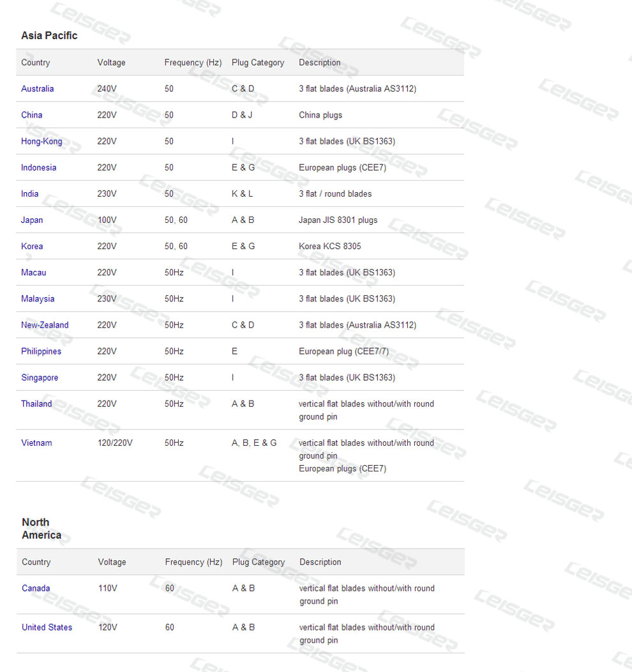Click the Korea link
Viewport: 632px width, 672px height.
pos(32,246)
